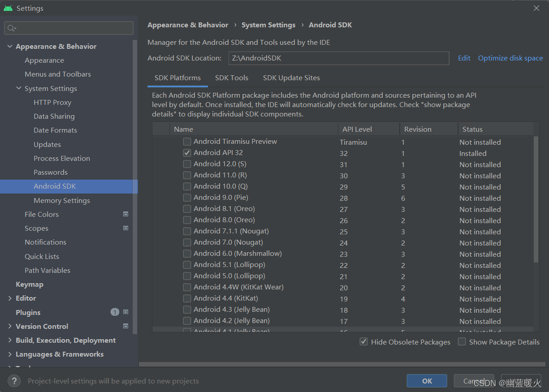This screenshot has width=549, height=392.
Task: Check the Android 4.4 (KitKat) checkbox
Action: click(187, 298)
